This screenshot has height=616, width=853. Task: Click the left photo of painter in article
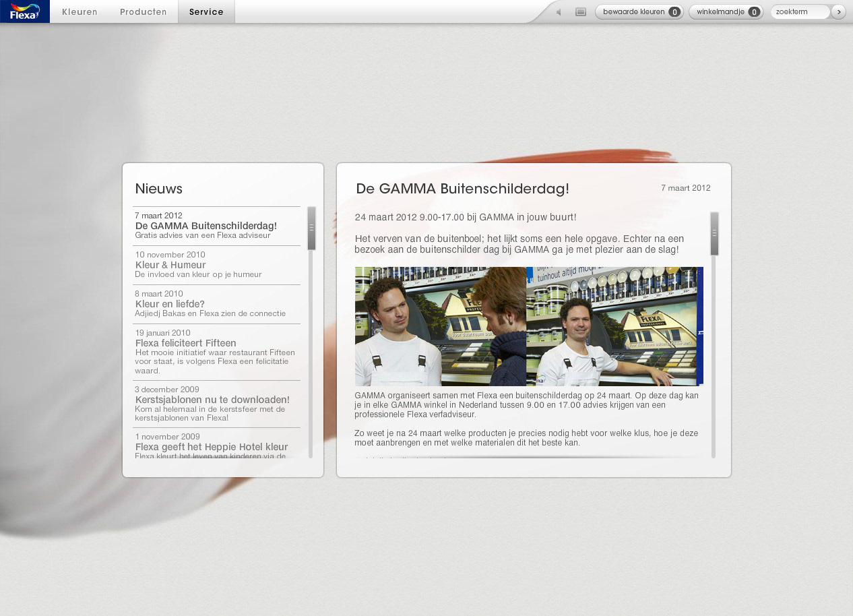tap(441, 326)
